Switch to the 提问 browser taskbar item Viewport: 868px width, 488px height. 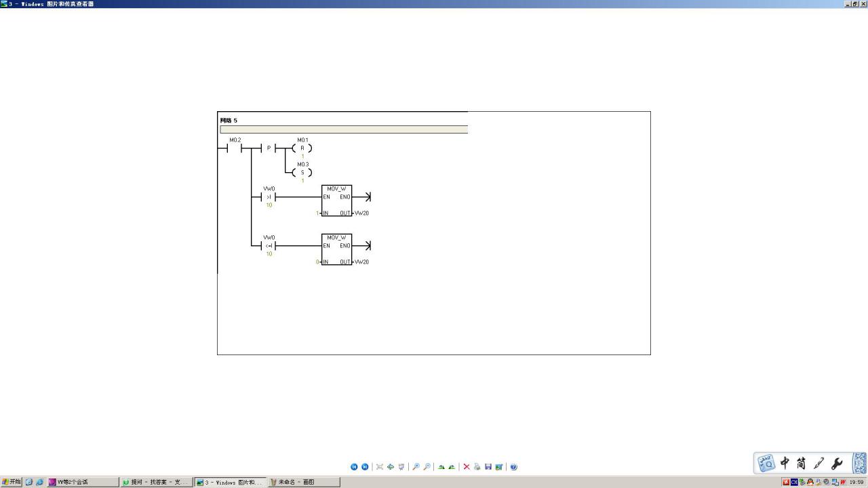[x=156, y=482]
